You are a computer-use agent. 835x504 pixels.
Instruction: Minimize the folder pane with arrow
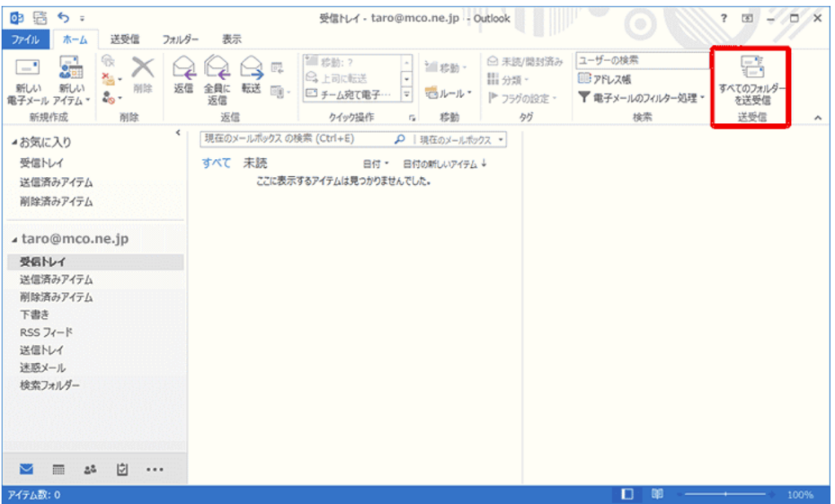tap(178, 133)
